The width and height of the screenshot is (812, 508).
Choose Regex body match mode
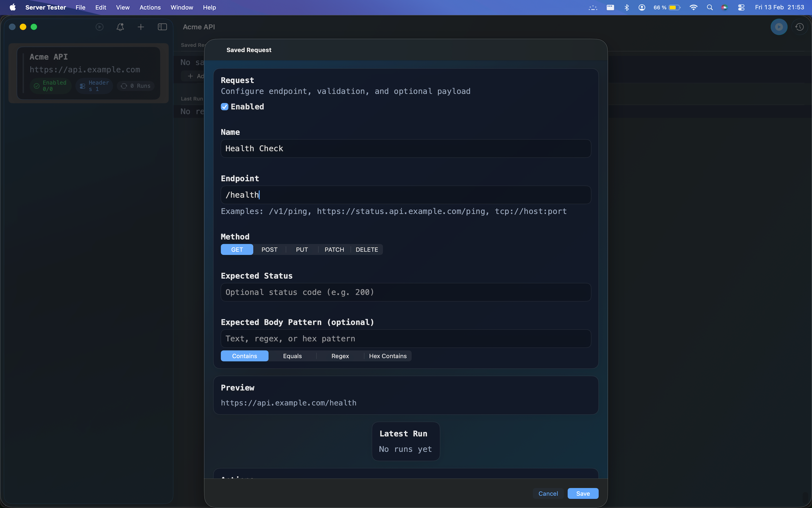click(340, 356)
